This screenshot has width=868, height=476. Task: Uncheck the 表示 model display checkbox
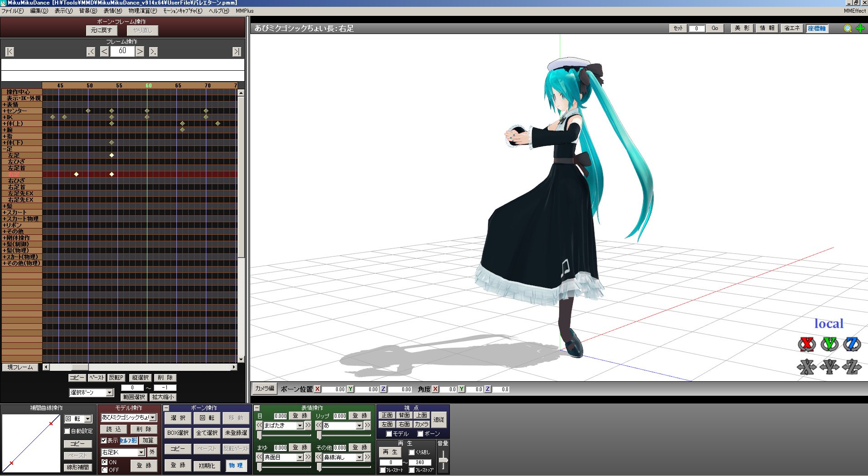(x=103, y=440)
